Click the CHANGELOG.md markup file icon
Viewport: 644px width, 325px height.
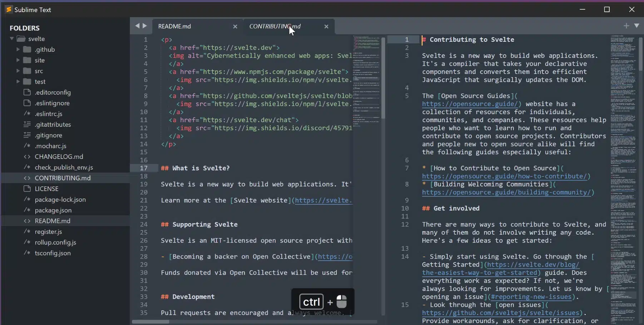(x=27, y=156)
